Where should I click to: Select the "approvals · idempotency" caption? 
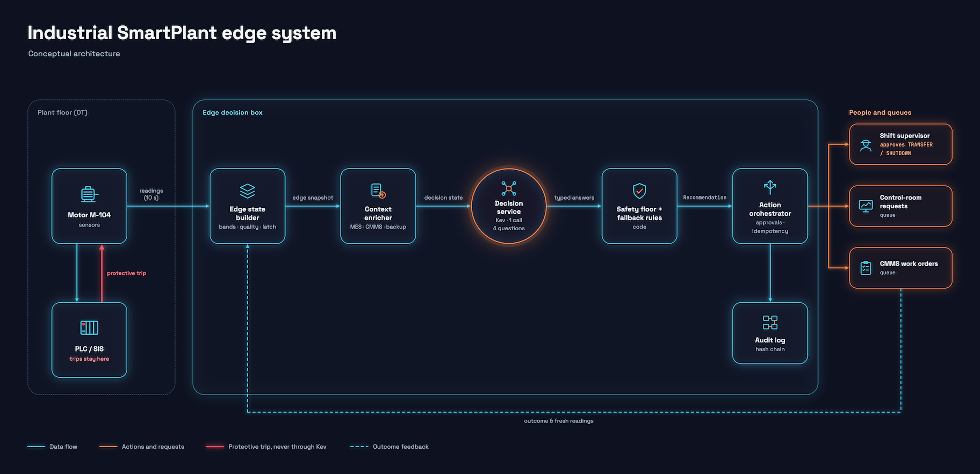770,227
